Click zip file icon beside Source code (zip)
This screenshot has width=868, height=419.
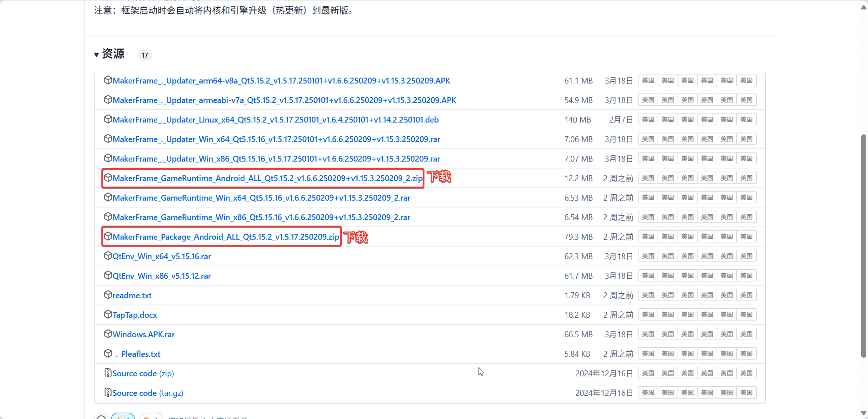point(108,373)
